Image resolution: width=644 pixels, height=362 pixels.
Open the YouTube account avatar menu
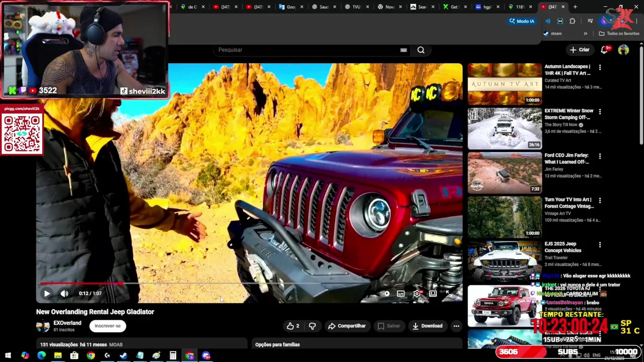pos(623,50)
